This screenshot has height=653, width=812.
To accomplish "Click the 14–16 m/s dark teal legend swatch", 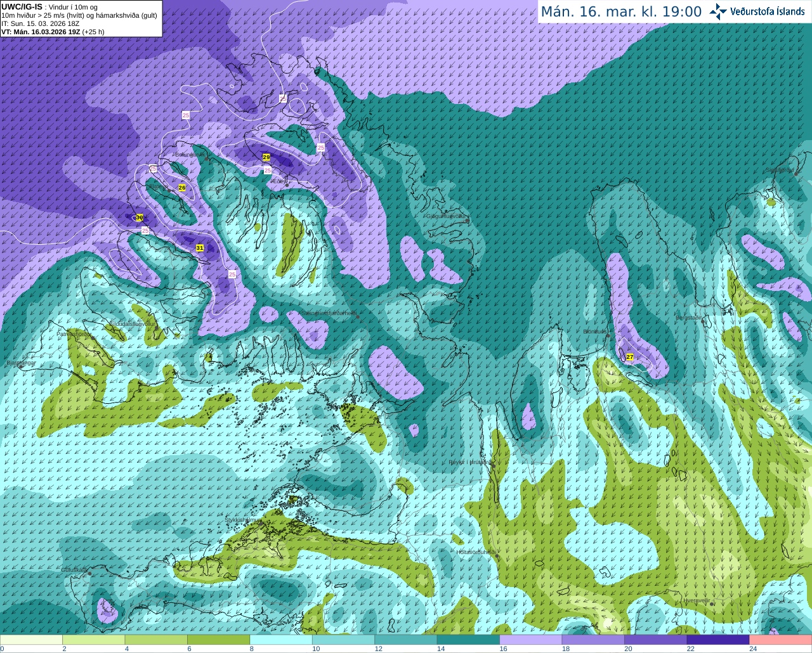I will (469, 640).
